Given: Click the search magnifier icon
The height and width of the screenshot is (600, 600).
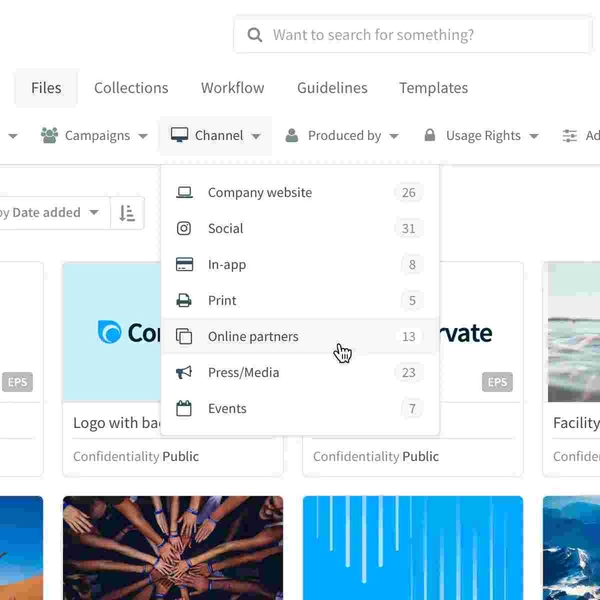Looking at the screenshot, I should click(254, 35).
